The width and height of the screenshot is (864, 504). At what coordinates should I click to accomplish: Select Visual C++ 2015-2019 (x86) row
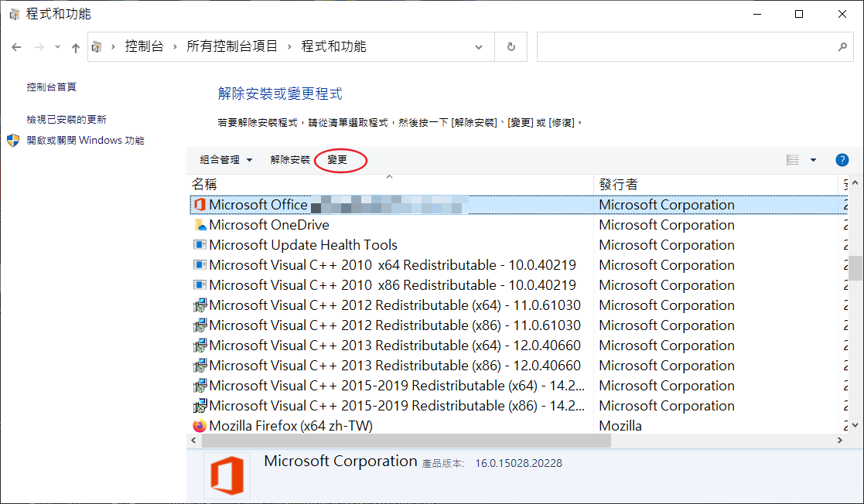coord(518,406)
